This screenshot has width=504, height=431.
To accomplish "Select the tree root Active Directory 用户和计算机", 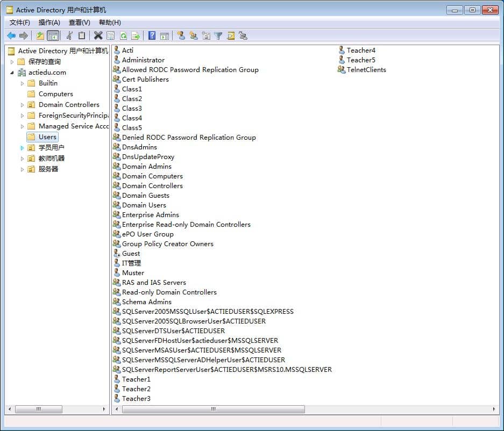I will [x=63, y=51].
